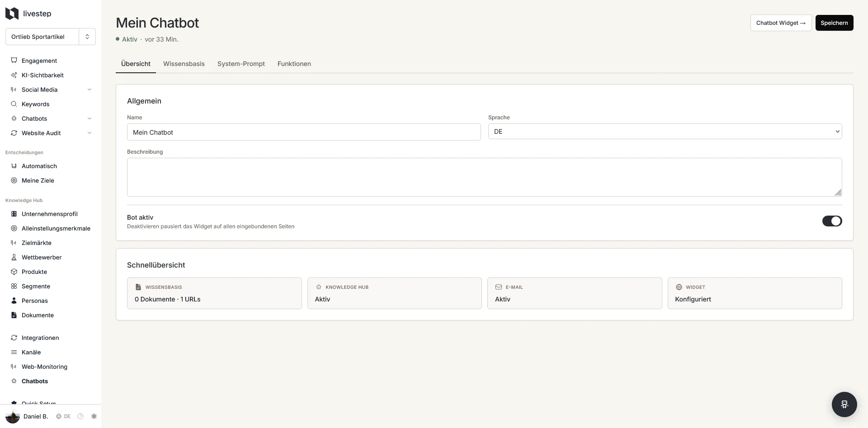
Task: Click the Wettbewerber person icon
Action: (14, 257)
